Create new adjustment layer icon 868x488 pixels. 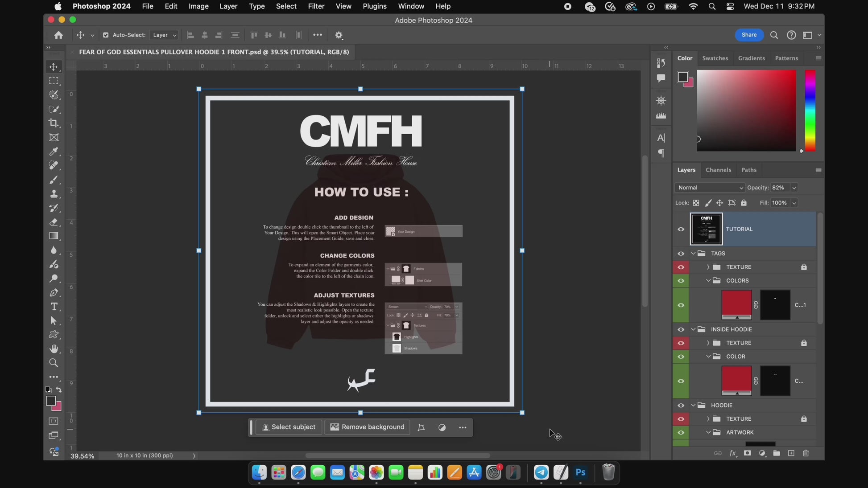pos(762,453)
